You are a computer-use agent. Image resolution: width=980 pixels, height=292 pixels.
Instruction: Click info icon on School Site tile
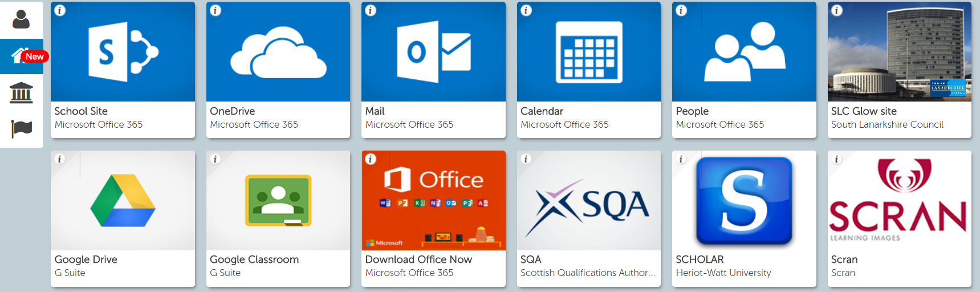(60, 10)
